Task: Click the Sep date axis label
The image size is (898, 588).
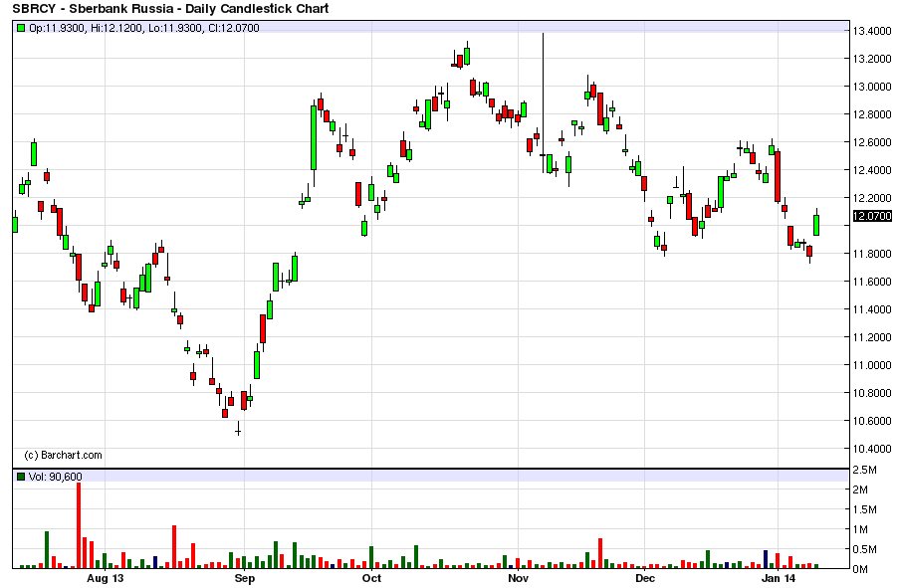Action: click(x=245, y=578)
